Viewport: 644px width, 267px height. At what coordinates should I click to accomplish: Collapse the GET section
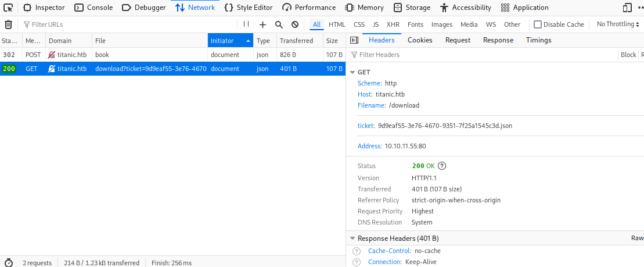tap(352, 72)
